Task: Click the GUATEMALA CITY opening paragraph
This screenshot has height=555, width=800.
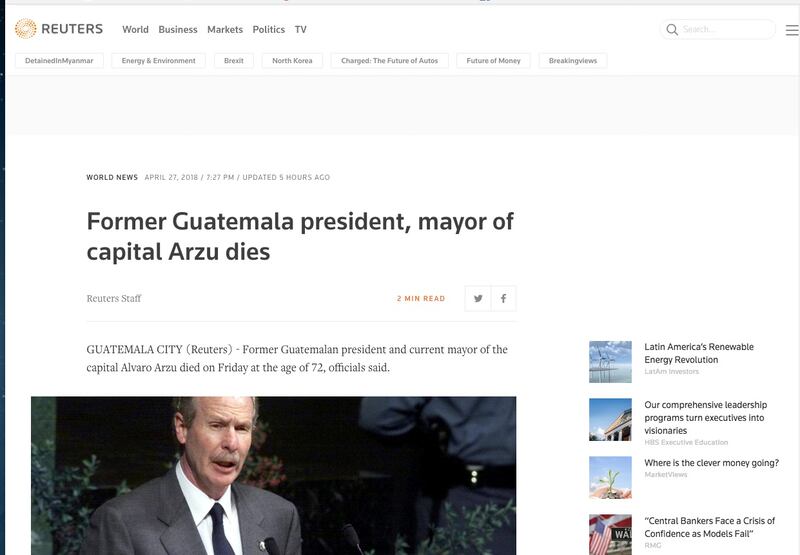Action: [x=297, y=358]
